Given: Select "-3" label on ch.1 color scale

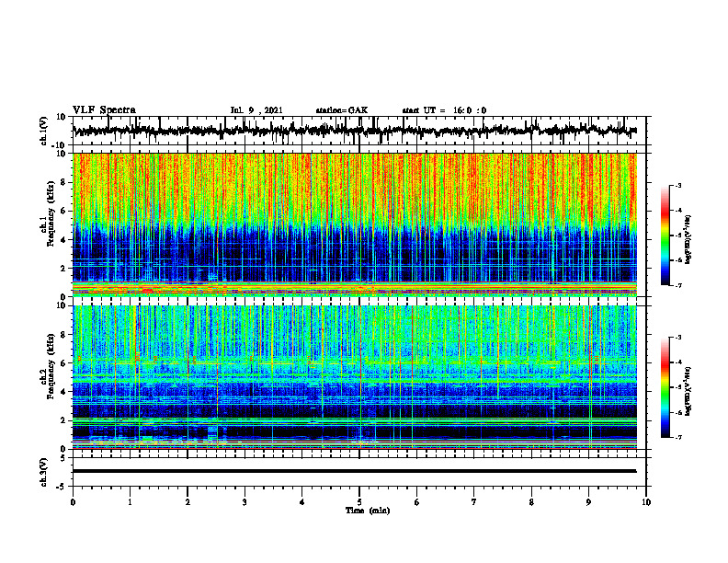Looking at the screenshot, I should pyautogui.click(x=678, y=185).
